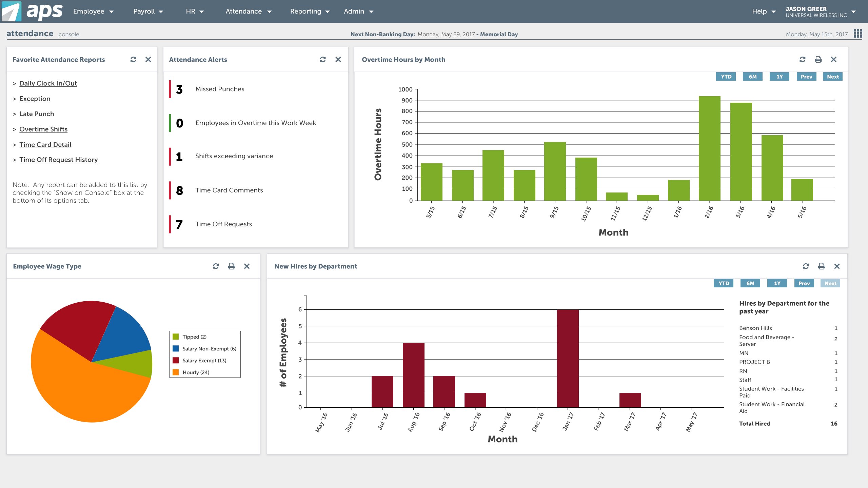Set New Hires chart to 1Y
Screen dimensions: 868x488
coord(777,283)
